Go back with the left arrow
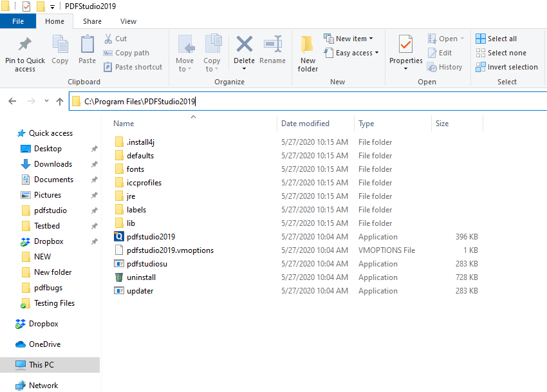 click(12, 101)
